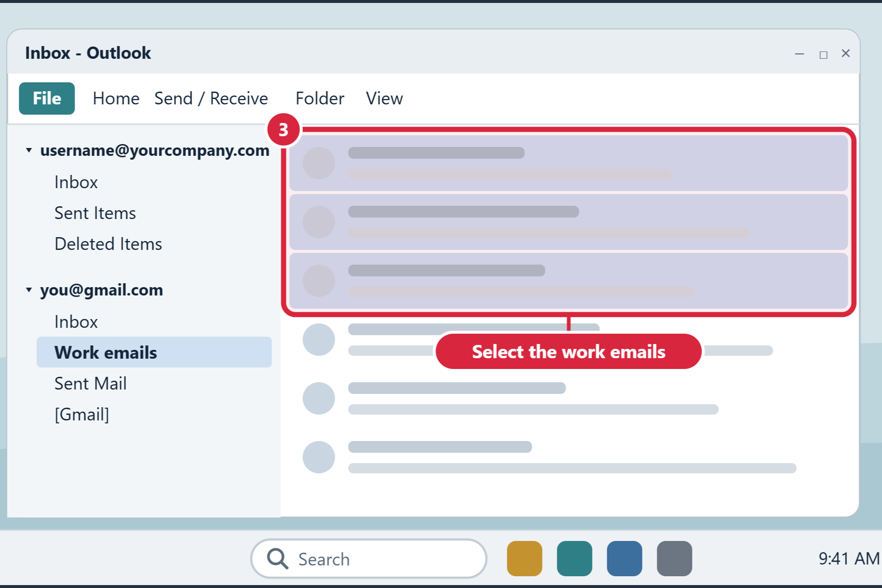Open the Folder ribbon tab
Screen dimensions: 882x588
(320, 98)
